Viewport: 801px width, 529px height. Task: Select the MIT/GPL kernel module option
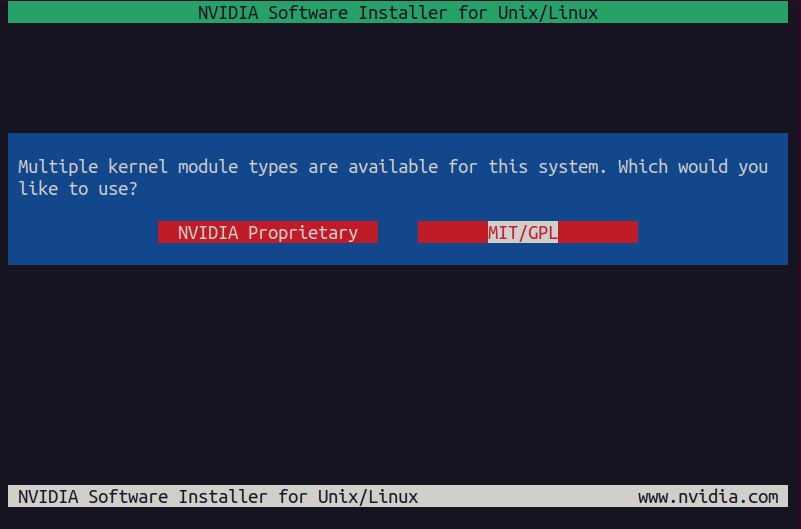click(528, 232)
